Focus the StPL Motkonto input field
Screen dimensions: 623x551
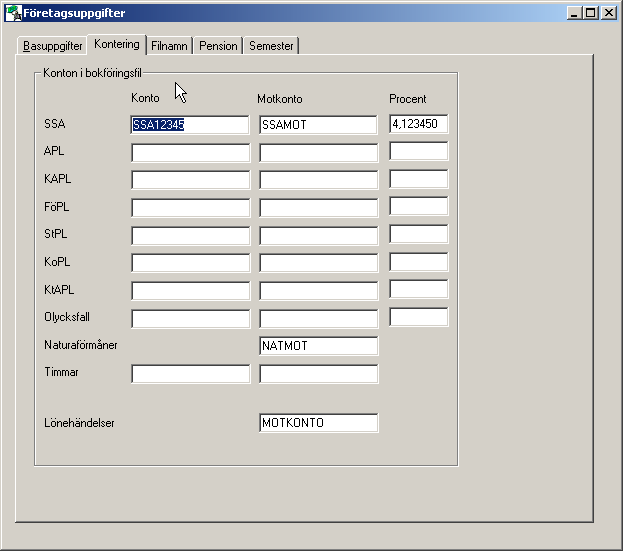coord(318,236)
